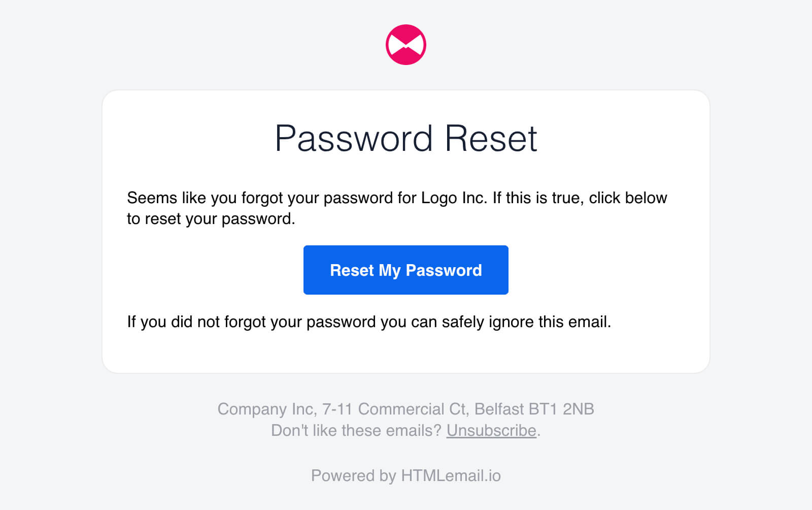Click the word Password in the large heading
The width and height of the screenshot is (812, 510).
point(354,138)
